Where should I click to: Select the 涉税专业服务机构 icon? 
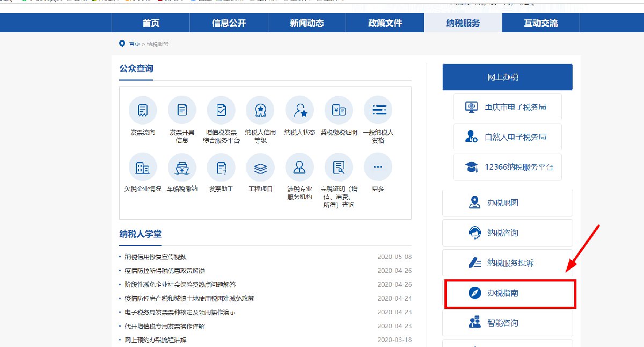coord(299,168)
